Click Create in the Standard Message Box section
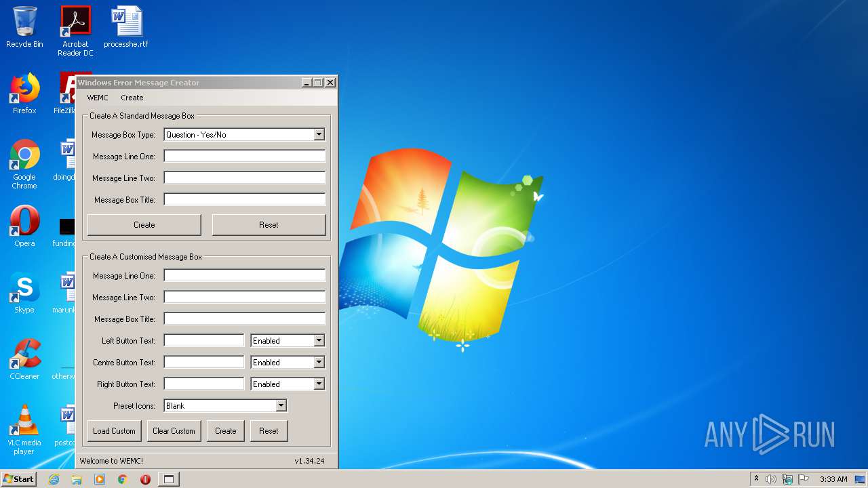Viewport: 868px width, 488px height. point(144,225)
